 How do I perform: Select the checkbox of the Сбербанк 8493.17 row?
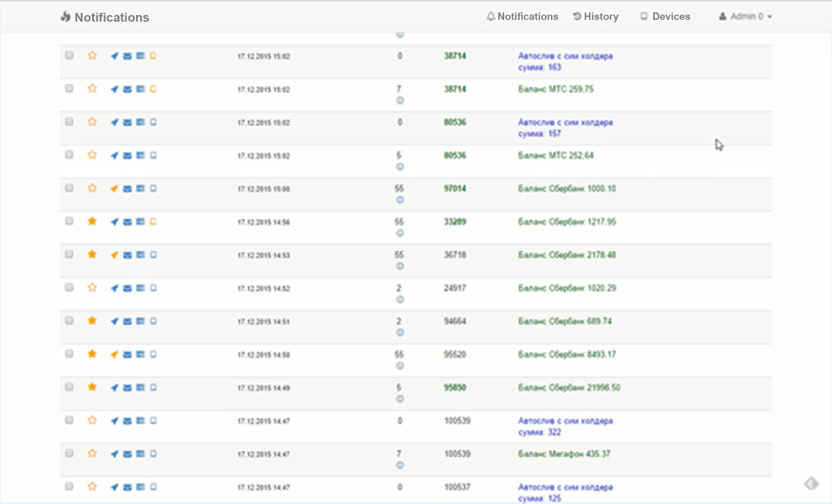pyautogui.click(x=69, y=354)
